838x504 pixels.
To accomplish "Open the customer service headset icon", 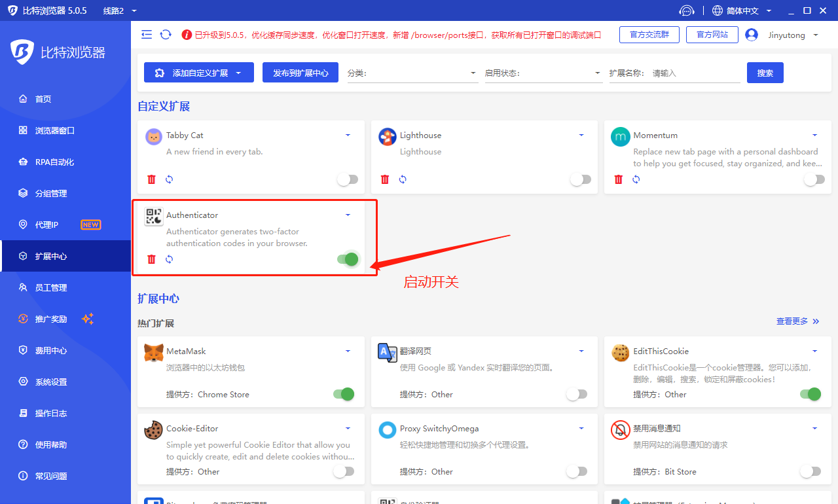I will (x=686, y=10).
